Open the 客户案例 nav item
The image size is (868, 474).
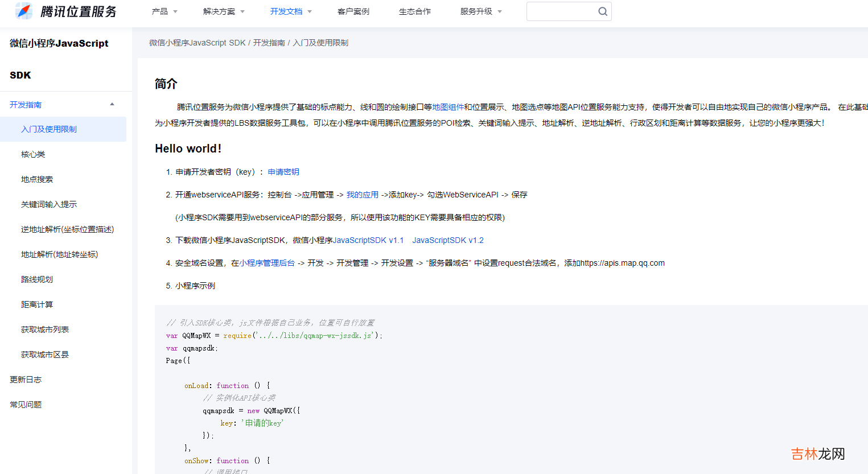(353, 11)
